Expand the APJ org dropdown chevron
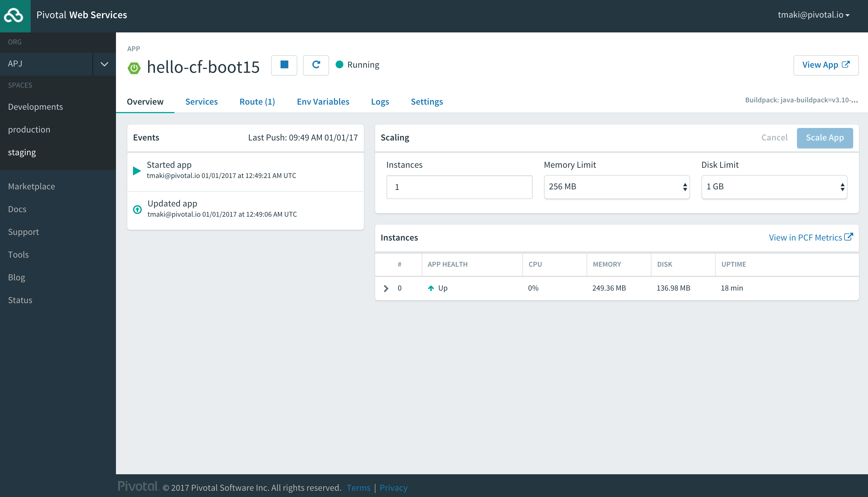Viewport: 868px width, 497px height. pyautogui.click(x=104, y=64)
